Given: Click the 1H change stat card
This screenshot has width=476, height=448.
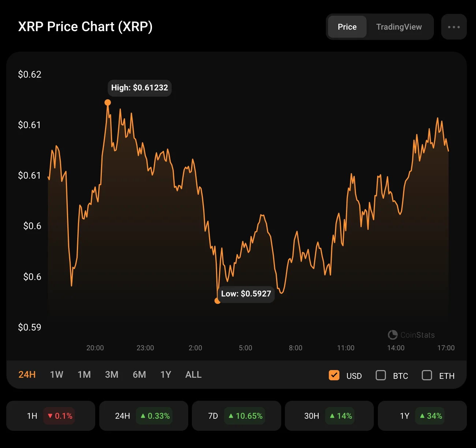Looking at the screenshot, I should 51,416.
